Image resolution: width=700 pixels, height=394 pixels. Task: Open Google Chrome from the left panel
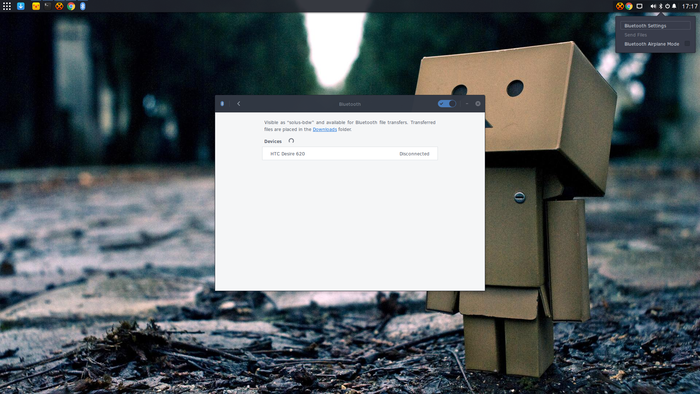click(71, 6)
